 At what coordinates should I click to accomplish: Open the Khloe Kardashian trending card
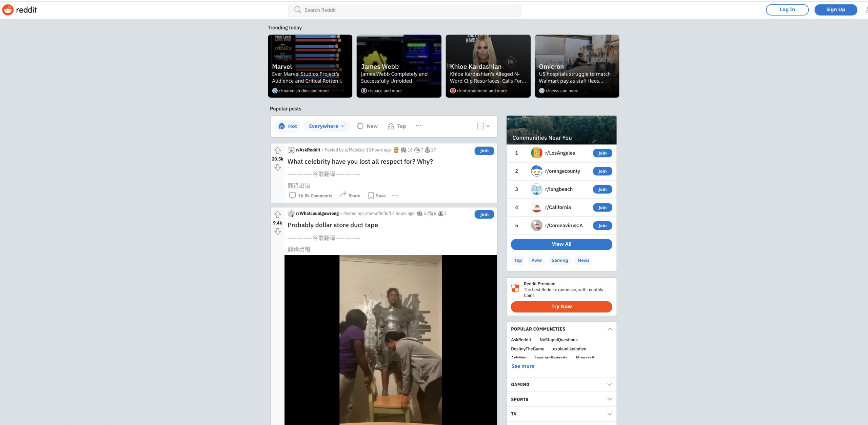(x=488, y=66)
